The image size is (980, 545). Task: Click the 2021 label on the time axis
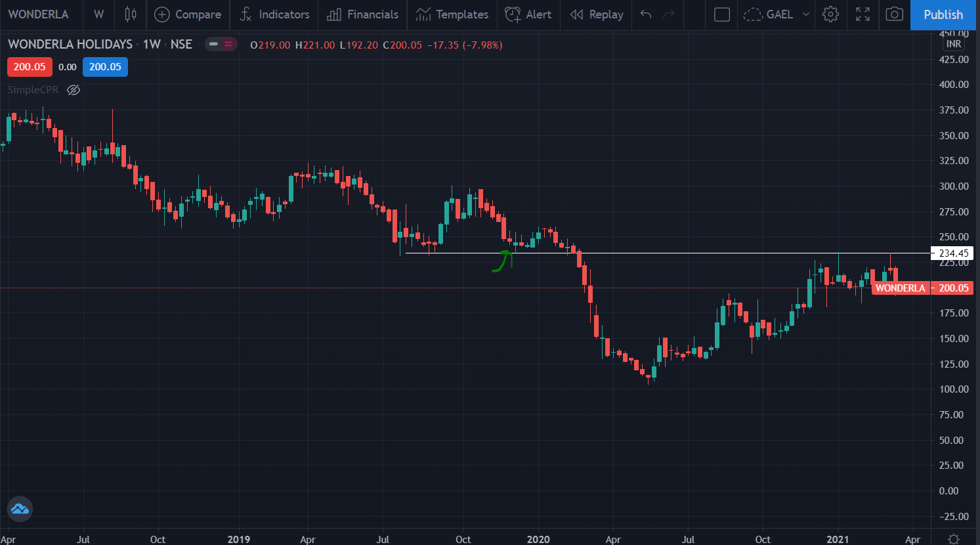click(838, 539)
